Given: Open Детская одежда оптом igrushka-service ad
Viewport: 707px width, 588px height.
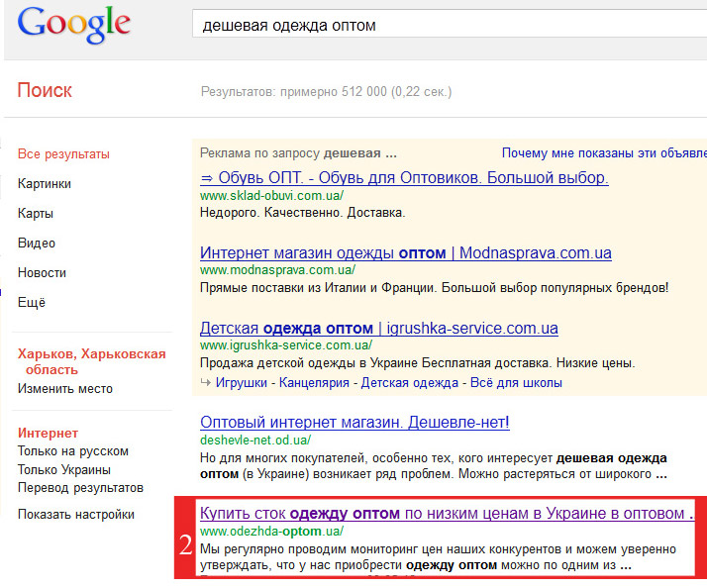Looking at the screenshot, I should tap(378, 328).
